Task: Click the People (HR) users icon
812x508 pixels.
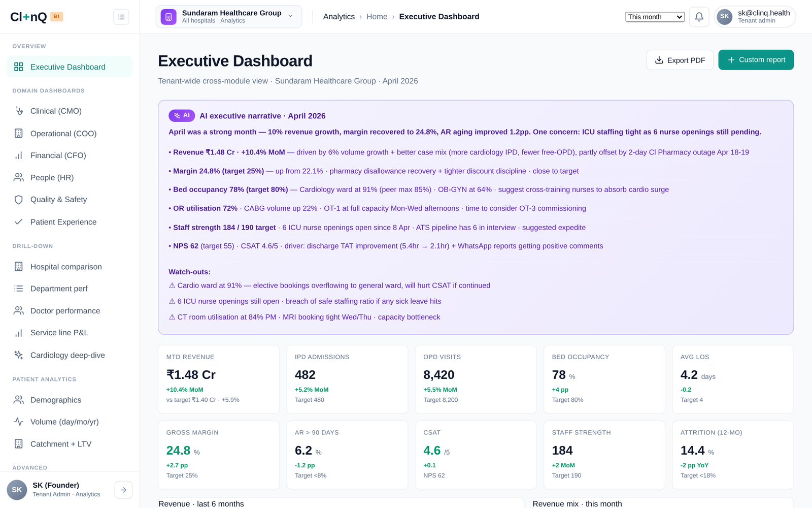Action: tap(19, 177)
